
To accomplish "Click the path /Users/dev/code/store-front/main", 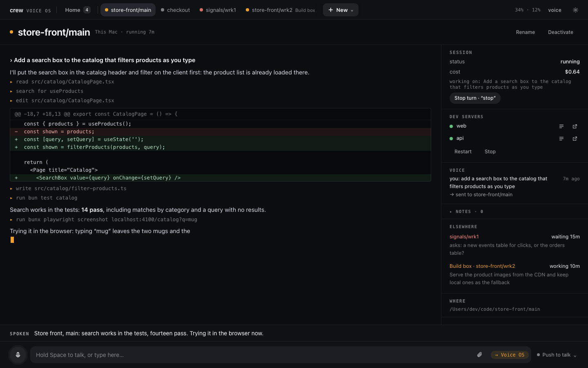I will 494,309.
